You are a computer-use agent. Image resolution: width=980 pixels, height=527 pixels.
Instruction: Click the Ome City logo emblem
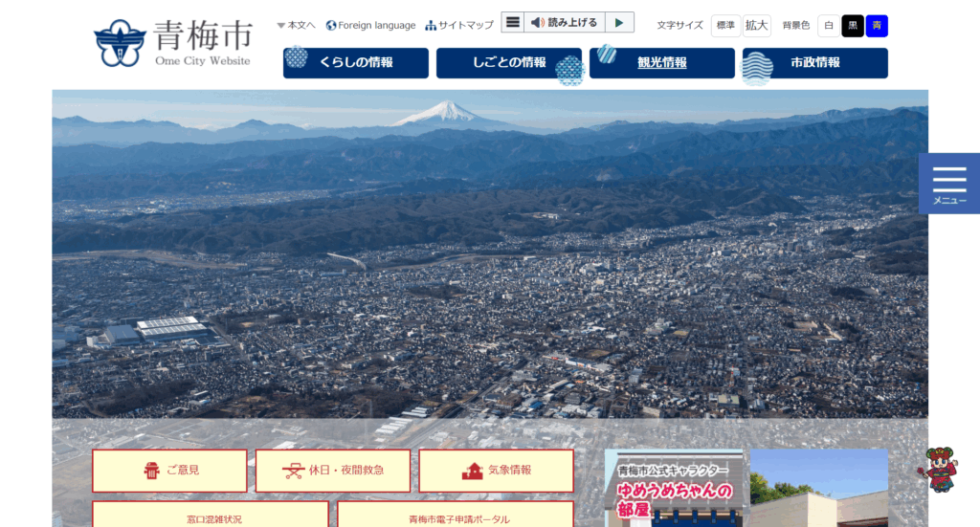coord(120,43)
